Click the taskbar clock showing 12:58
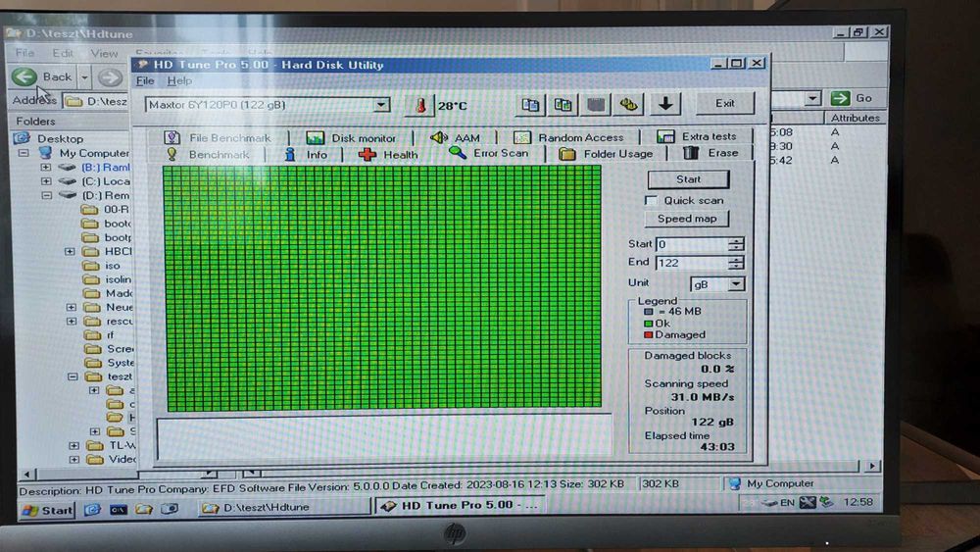 (x=857, y=502)
